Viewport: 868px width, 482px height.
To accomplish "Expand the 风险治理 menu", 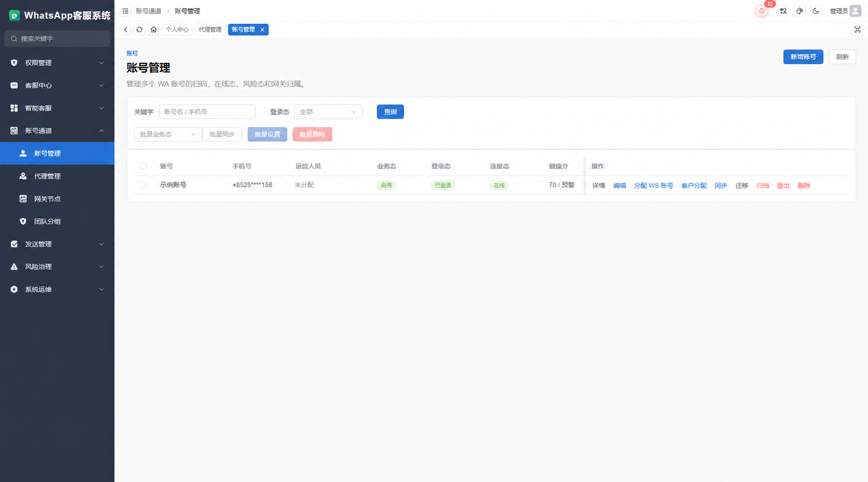I will click(x=57, y=267).
